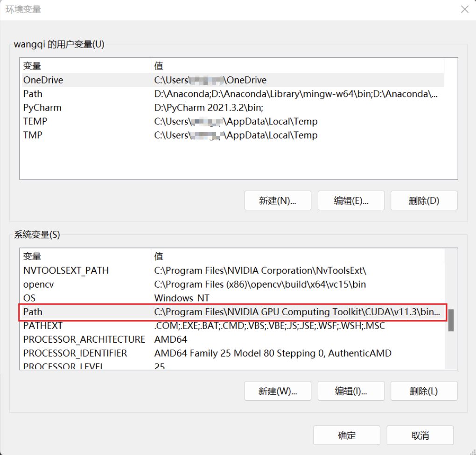476x455 pixels.
Task: Click 变量 column header in system variables
Action: tap(86, 256)
